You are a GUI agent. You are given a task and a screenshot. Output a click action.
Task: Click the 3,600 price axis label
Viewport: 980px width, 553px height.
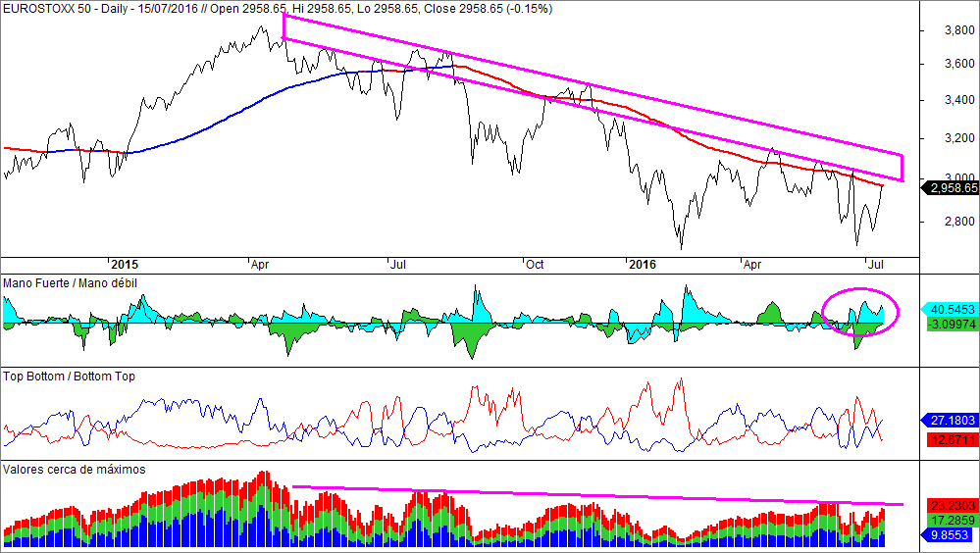(x=959, y=64)
